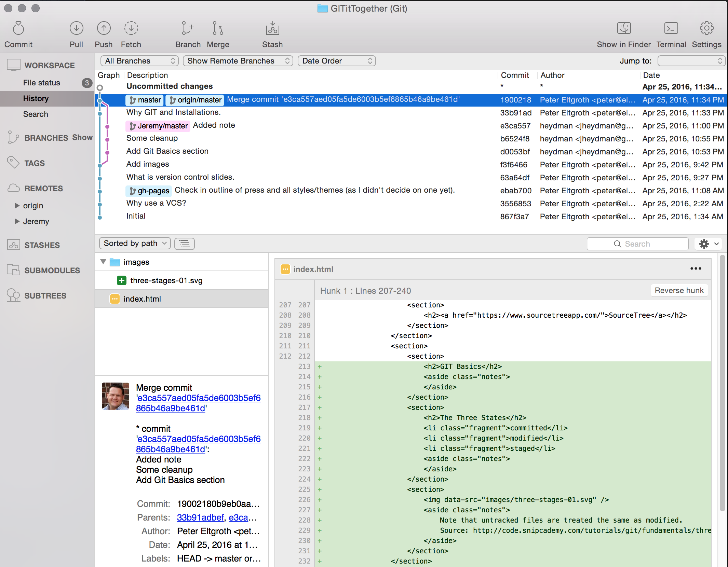
Task: Click the Pull toolbar icon
Action: pos(76,29)
